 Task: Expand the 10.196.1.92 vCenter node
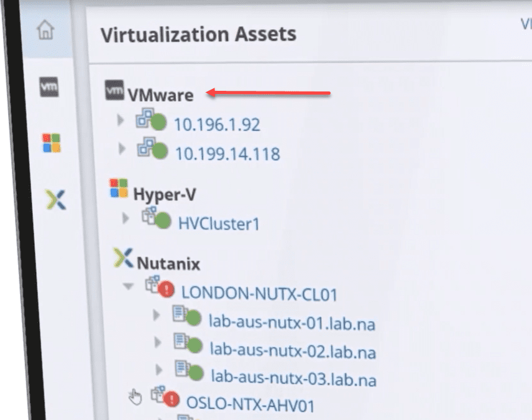(121, 120)
